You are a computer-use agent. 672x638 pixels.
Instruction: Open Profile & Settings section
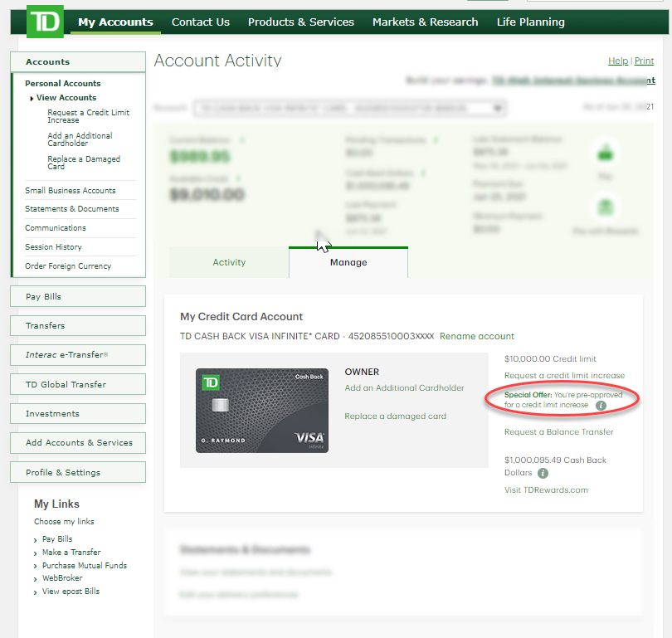pos(77,472)
